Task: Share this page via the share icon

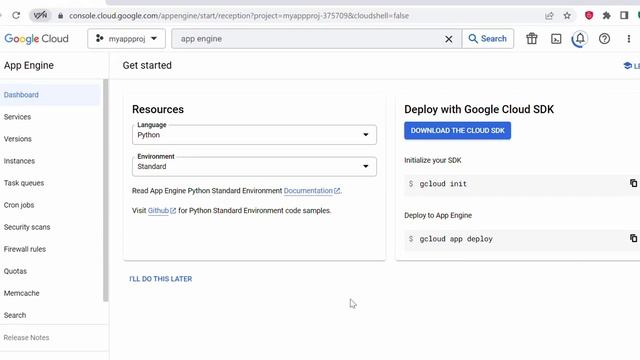Action: click(549, 16)
